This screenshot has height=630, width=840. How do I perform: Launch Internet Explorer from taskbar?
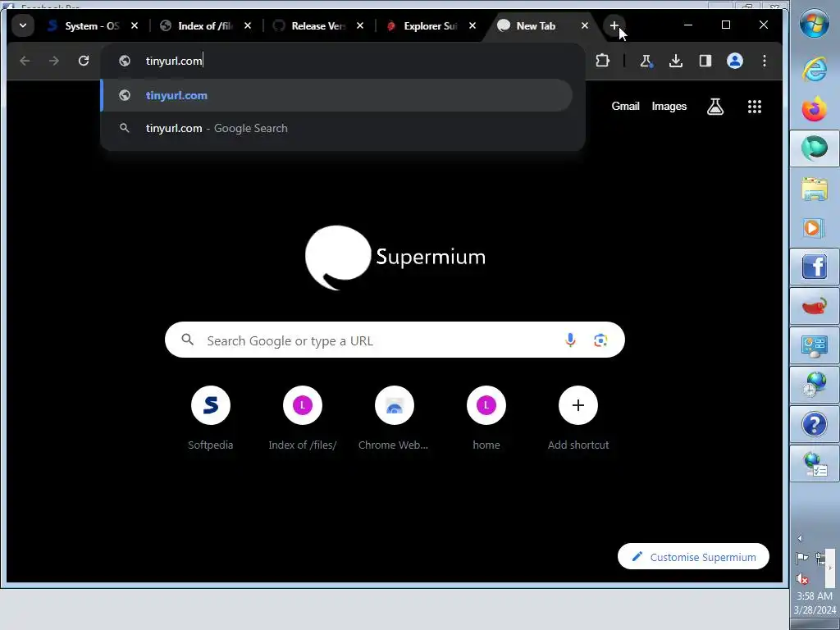(815, 71)
